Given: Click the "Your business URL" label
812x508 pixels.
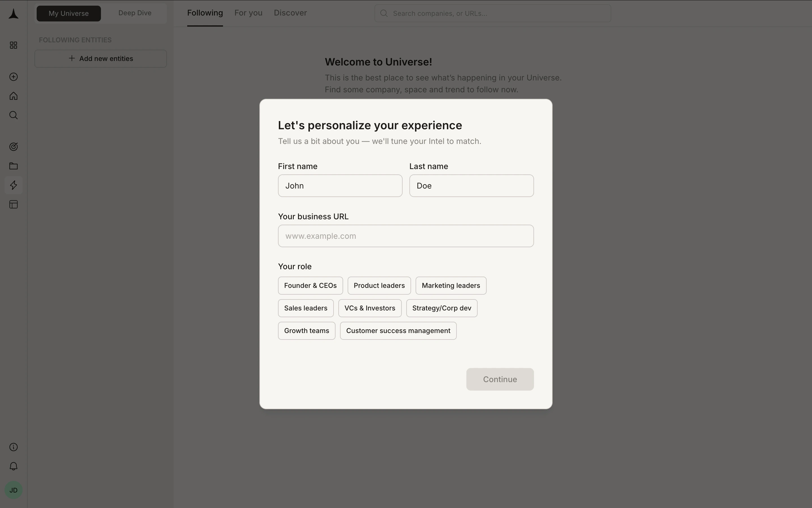Looking at the screenshot, I should point(314,217).
